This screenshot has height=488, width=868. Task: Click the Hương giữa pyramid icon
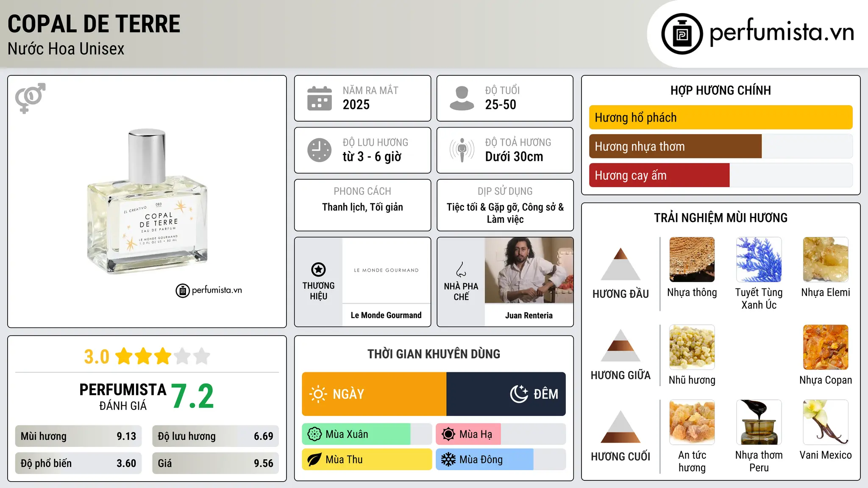click(x=621, y=345)
